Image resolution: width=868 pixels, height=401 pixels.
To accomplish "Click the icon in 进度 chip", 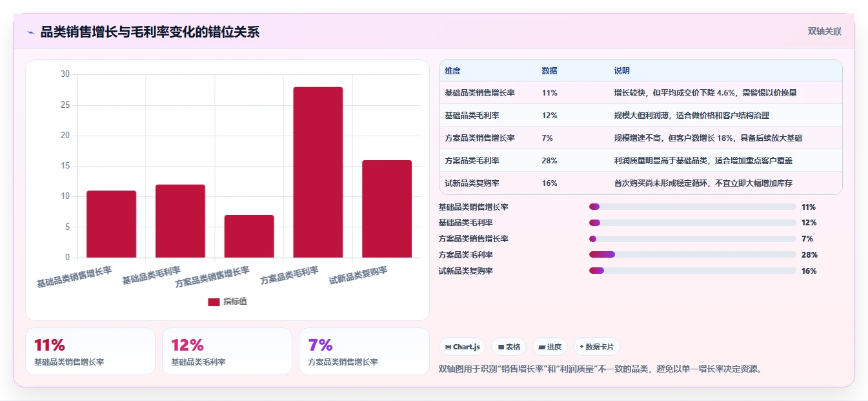I will (541, 347).
